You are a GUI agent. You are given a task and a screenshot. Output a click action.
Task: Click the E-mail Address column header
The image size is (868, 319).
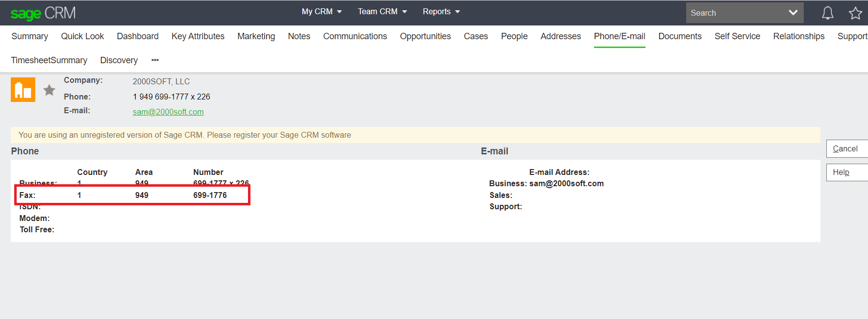pyautogui.click(x=559, y=172)
